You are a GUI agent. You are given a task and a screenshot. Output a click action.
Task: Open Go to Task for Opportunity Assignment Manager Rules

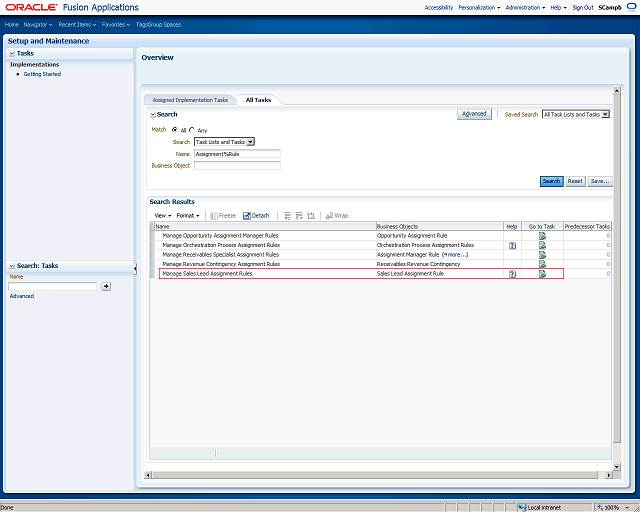tap(542, 236)
